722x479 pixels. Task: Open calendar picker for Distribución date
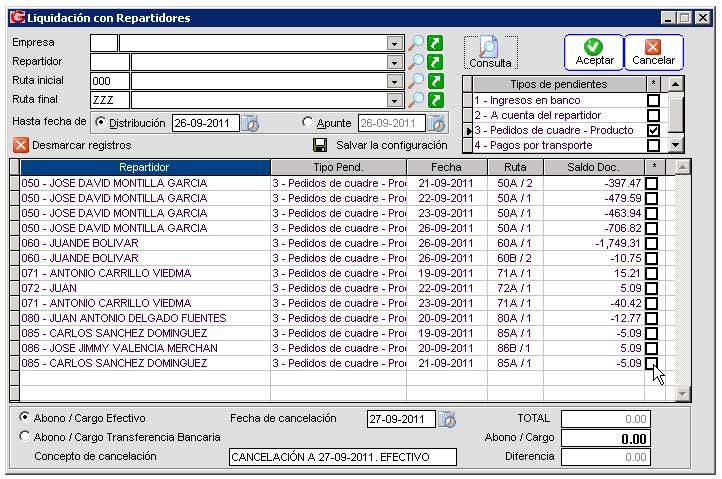(x=250, y=123)
